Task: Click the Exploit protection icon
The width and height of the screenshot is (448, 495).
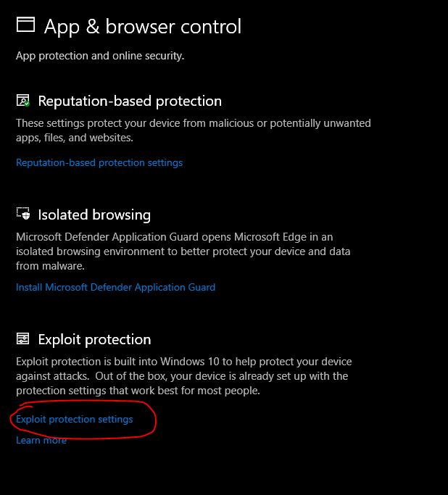Action: point(23,339)
